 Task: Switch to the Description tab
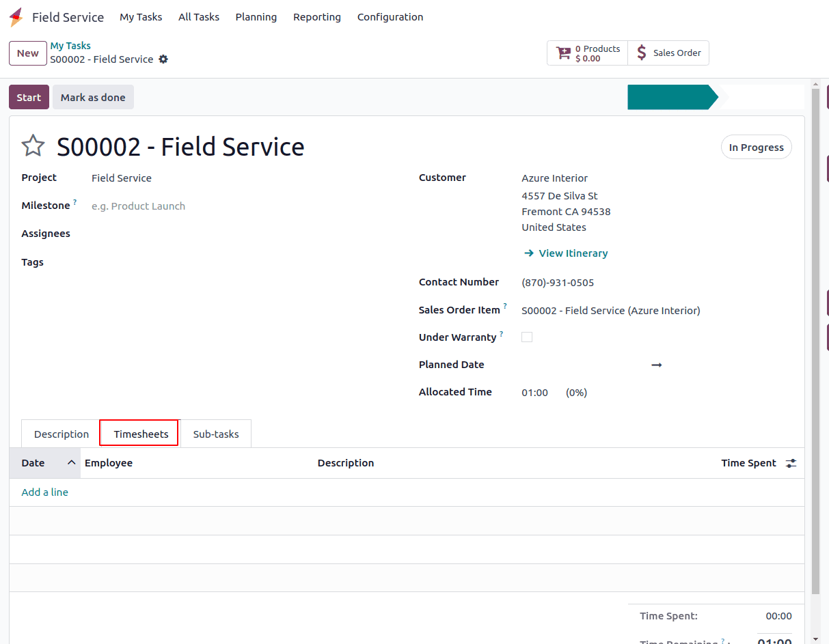click(62, 434)
